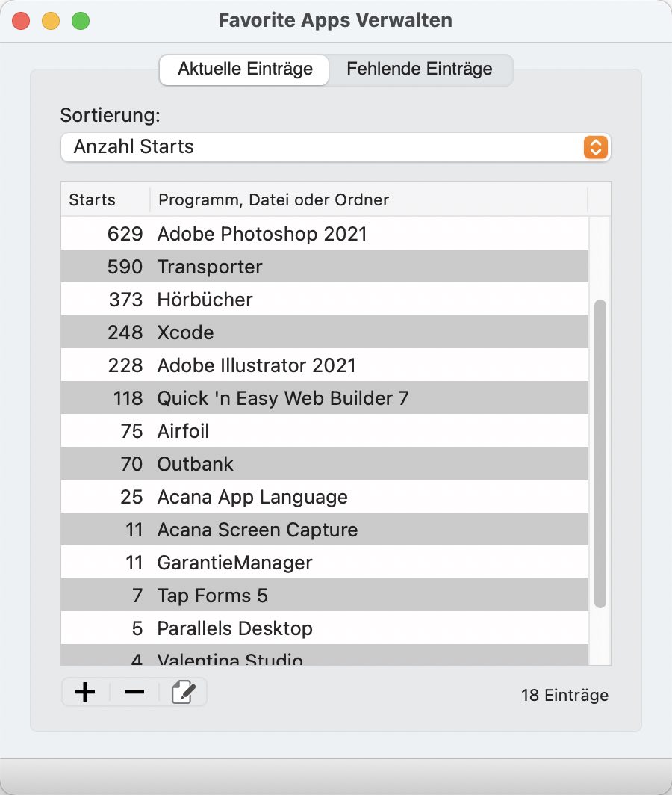Click the 70 starts count
The width and height of the screenshot is (672, 795).
[131, 465]
